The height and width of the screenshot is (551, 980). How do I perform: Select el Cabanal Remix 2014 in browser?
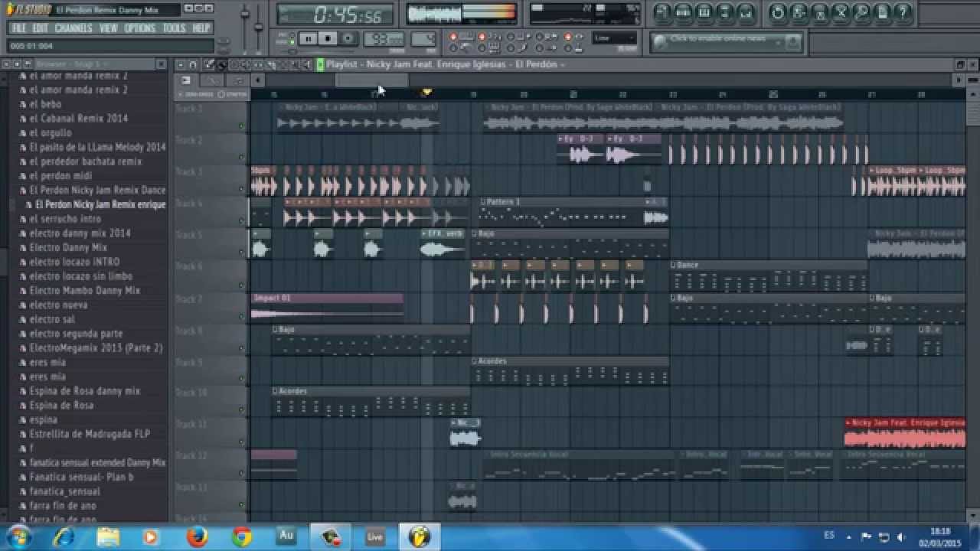(78, 119)
